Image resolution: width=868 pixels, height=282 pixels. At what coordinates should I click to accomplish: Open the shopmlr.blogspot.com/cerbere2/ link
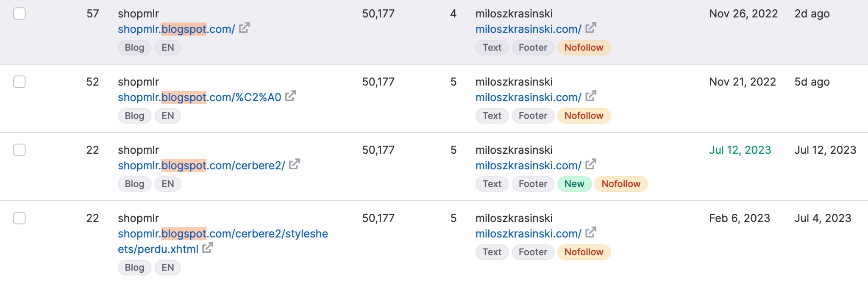pyautogui.click(x=202, y=166)
